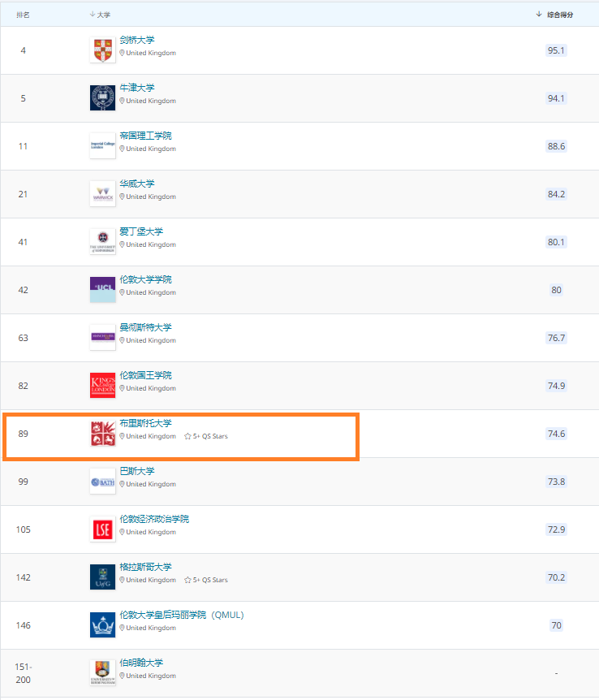The image size is (599, 700).
Task: Sort by 综合得分 column header
Action: coord(555,15)
